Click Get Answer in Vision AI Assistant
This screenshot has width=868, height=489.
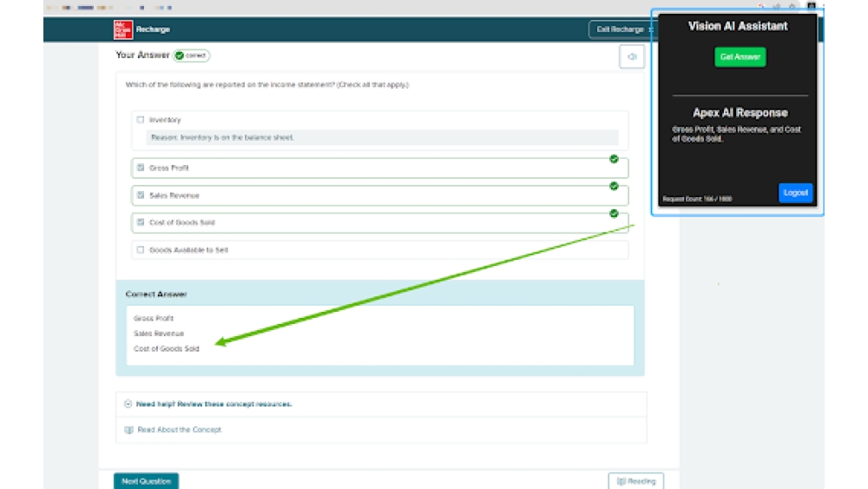pyautogui.click(x=740, y=57)
